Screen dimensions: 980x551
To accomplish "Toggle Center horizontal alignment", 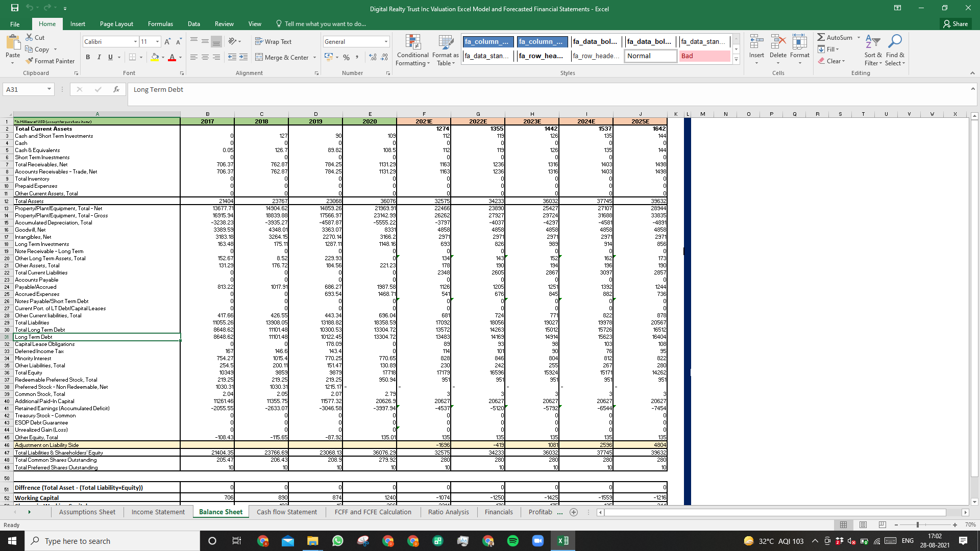I will (205, 57).
